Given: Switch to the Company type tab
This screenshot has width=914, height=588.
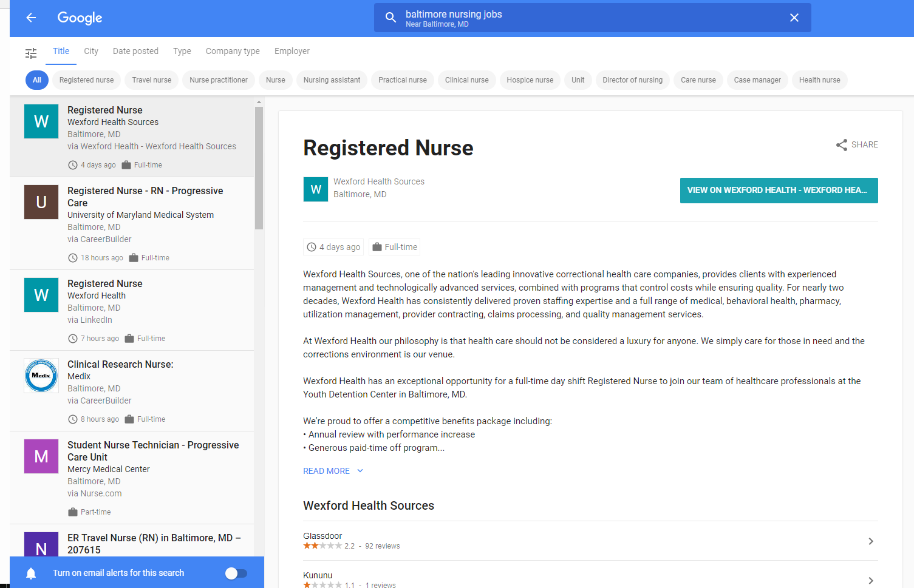Looking at the screenshot, I should 233,52.
